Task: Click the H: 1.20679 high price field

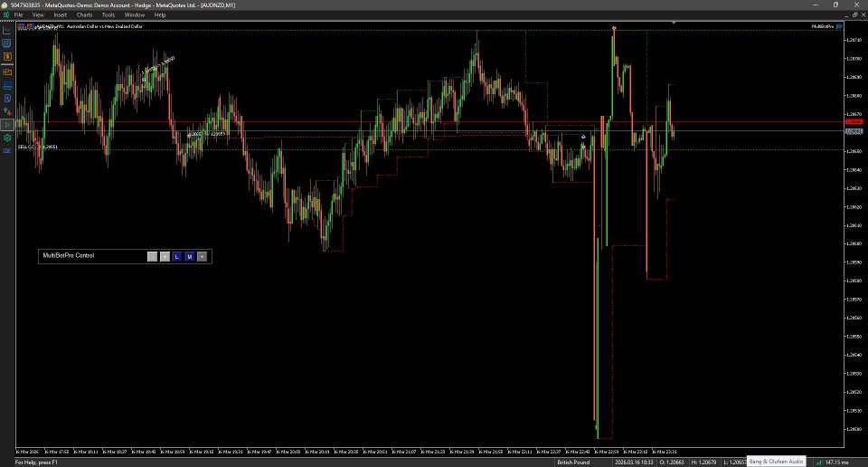Action: 703,462
